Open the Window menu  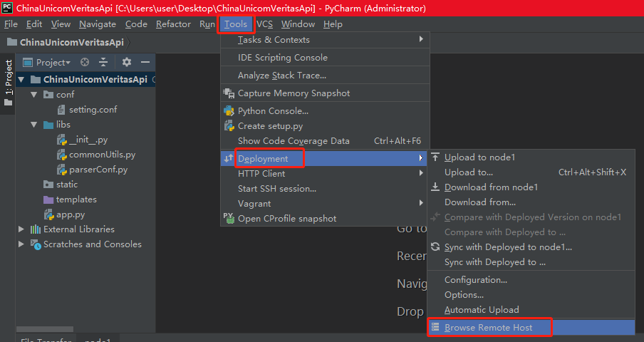point(298,24)
